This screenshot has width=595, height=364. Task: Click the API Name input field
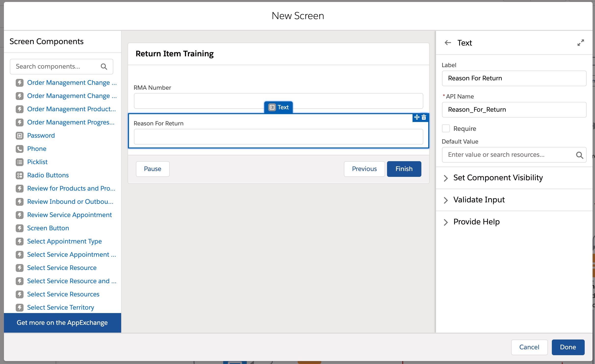[514, 109]
